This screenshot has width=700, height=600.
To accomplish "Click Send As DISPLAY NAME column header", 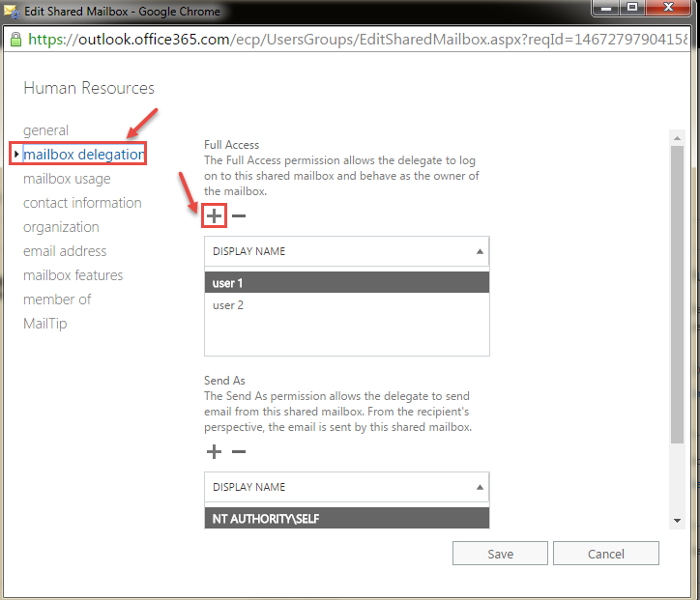I will [x=346, y=487].
